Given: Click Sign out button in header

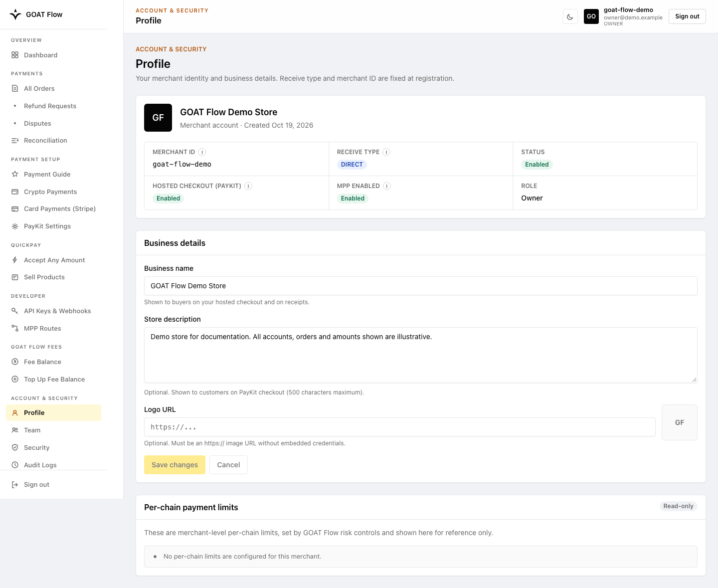Looking at the screenshot, I should tap(687, 16).
